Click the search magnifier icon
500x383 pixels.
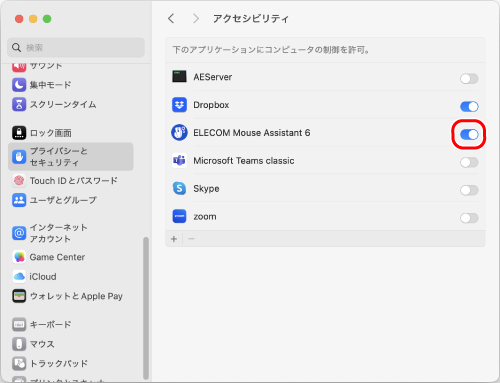click(16, 47)
